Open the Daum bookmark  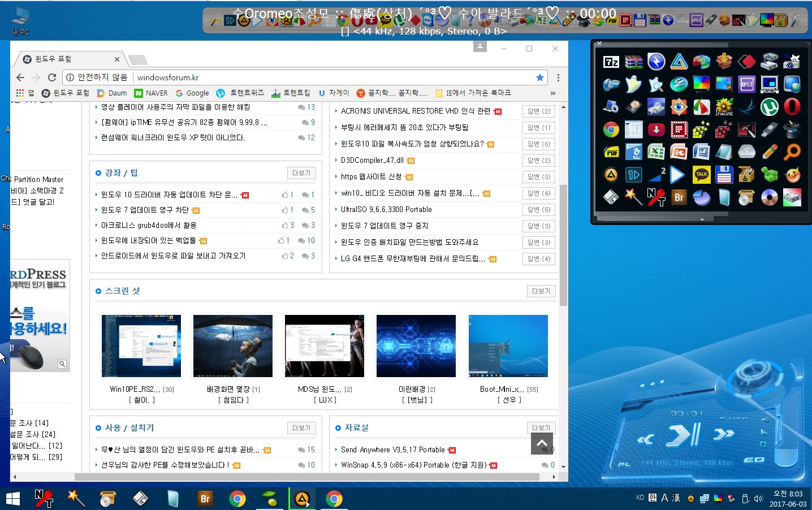coord(112,93)
